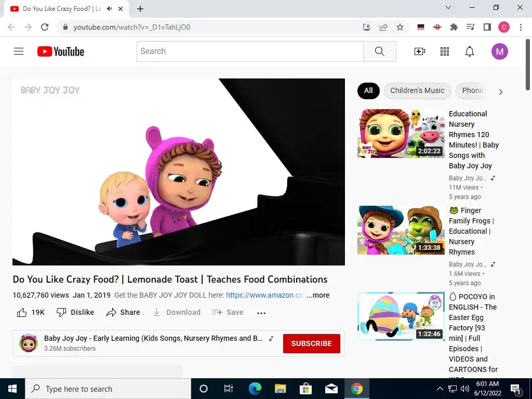Screen dimensions: 532x399
Task: Open Task View on taskbar
Action: point(229,389)
